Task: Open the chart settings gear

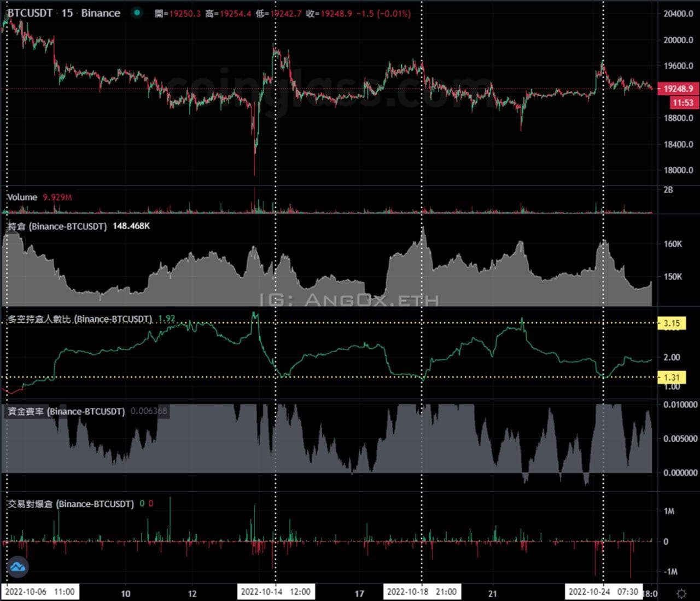Action: click(x=681, y=592)
